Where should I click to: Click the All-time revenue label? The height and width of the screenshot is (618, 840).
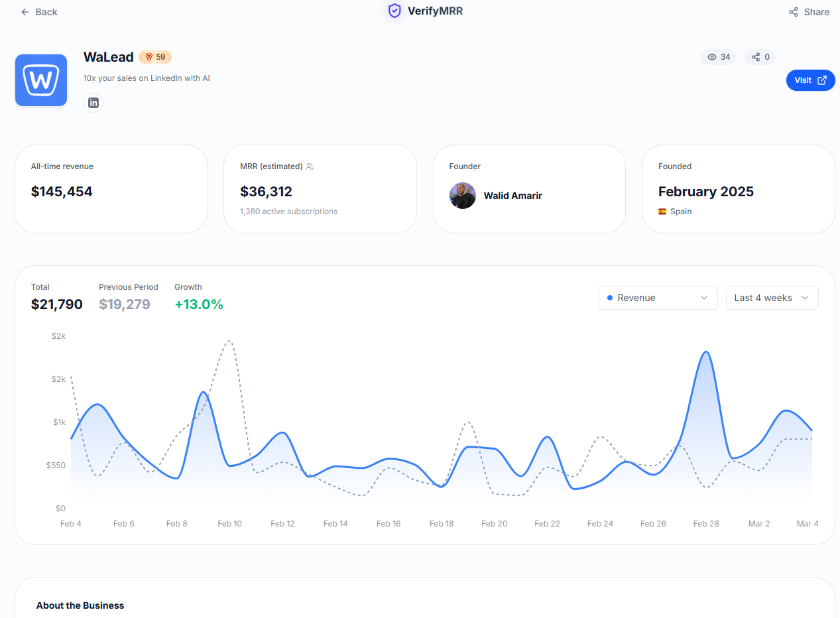pos(62,166)
